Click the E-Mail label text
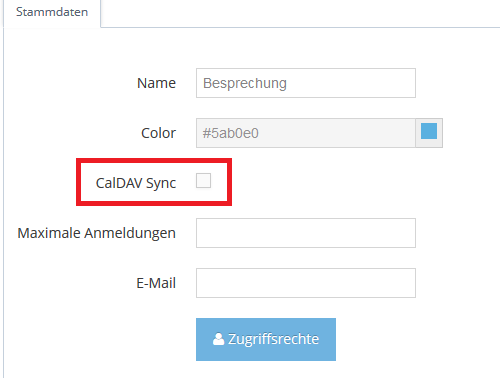The height and width of the screenshot is (378, 500). coord(156,283)
